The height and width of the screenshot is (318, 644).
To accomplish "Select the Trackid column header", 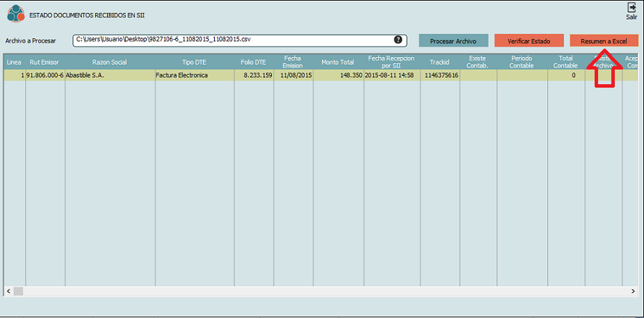I will tap(440, 63).
